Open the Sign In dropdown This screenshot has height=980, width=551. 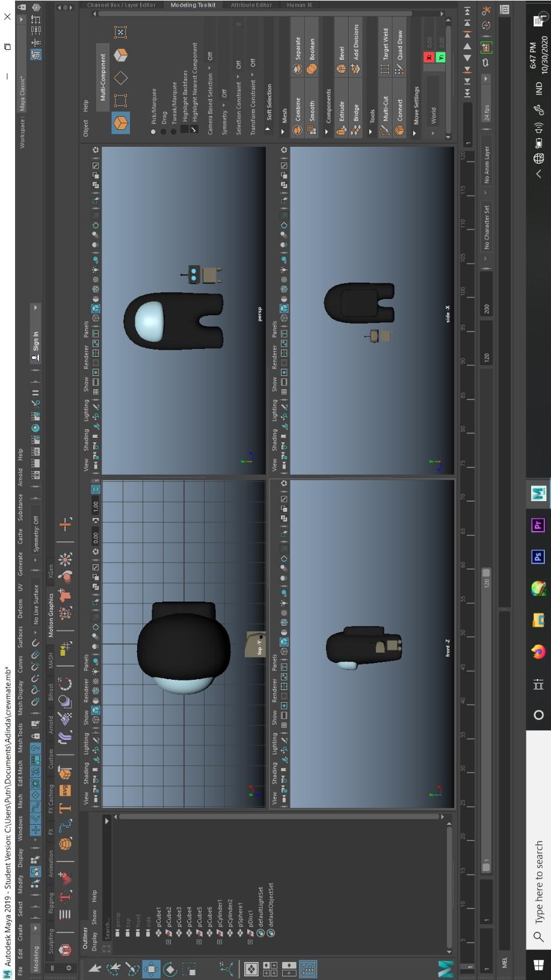(x=36, y=333)
